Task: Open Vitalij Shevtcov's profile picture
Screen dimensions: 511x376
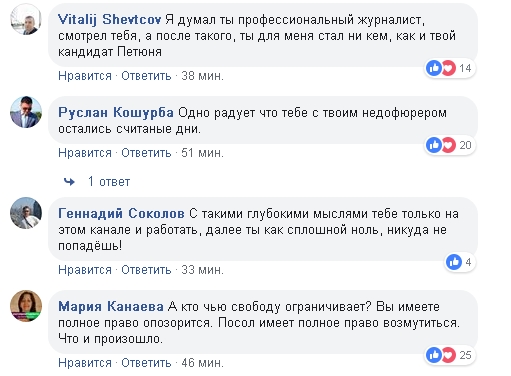Action: tap(26, 20)
